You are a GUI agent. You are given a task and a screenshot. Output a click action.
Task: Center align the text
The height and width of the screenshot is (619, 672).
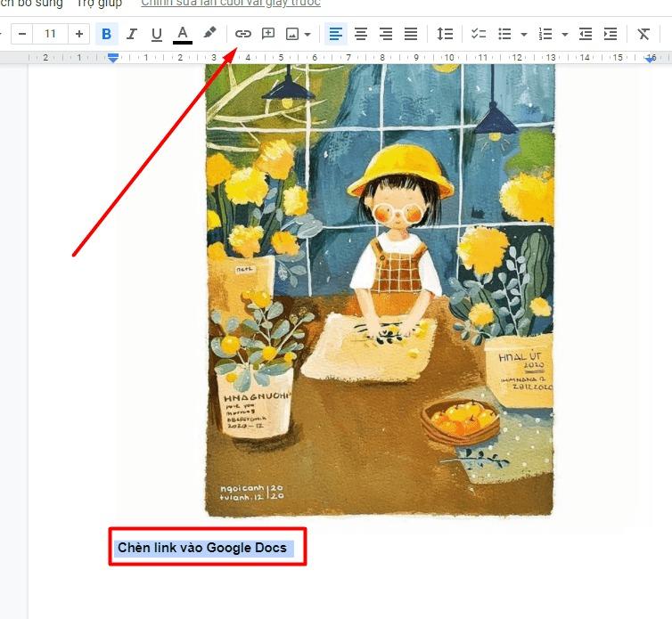(x=361, y=34)
